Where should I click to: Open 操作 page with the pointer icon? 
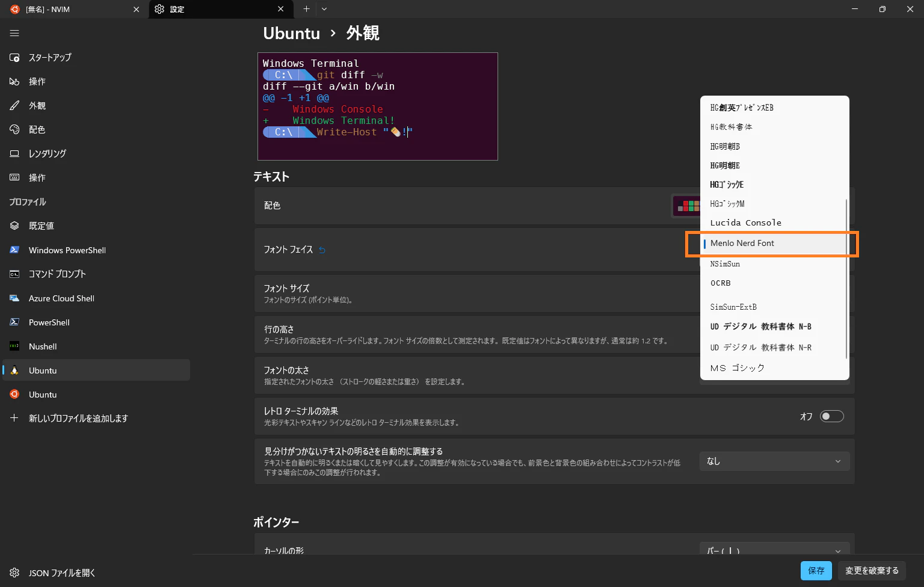pyautogui.click(x=96, y=81)
